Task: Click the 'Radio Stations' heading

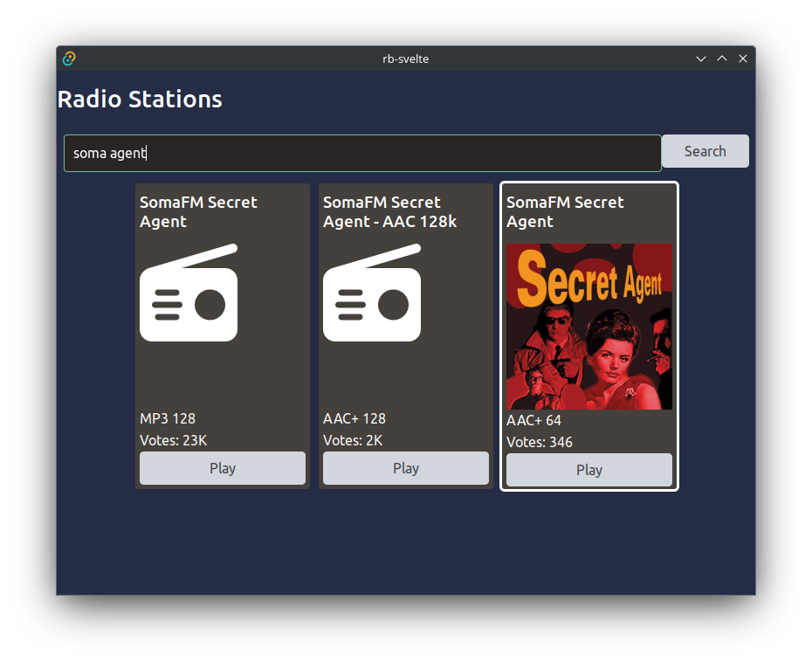Action: pos(140,100)
